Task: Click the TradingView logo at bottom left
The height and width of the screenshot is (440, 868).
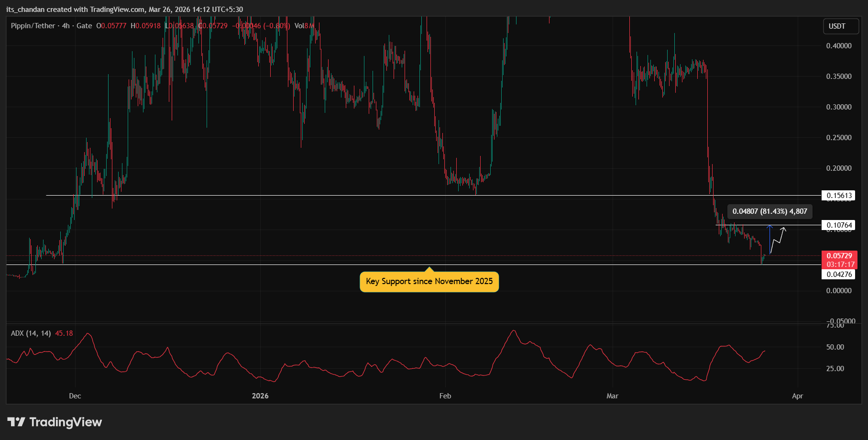Action: point(53,422)
